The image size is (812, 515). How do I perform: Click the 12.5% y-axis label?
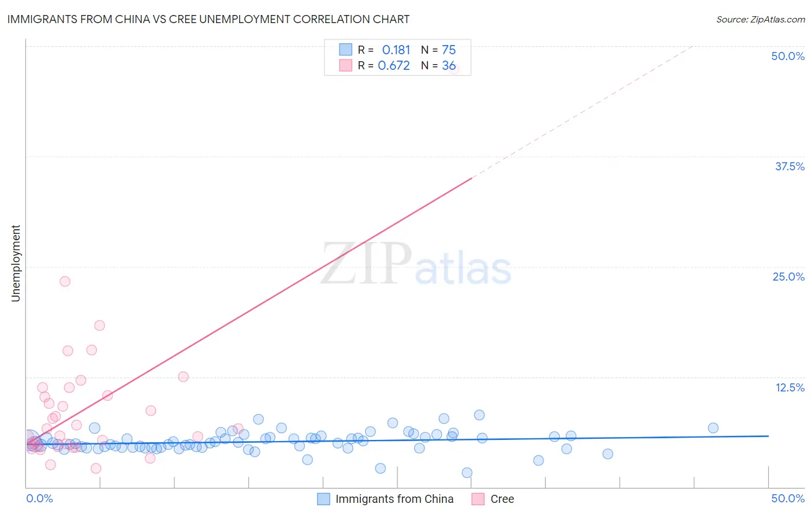(789, 387)
